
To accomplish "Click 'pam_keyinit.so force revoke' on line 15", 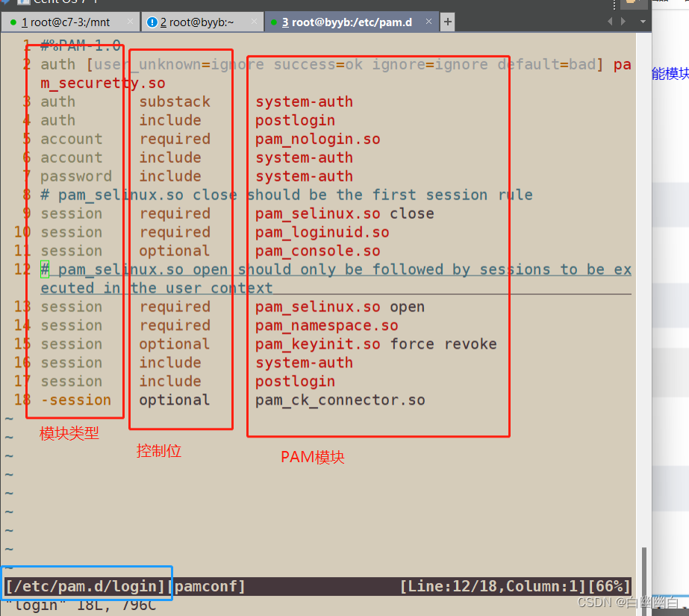I will (x=375, y=344).
